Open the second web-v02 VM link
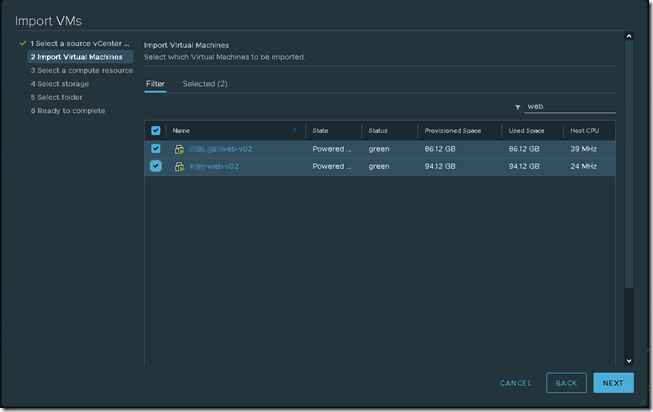The image size is (653, 412). point(214,167)
